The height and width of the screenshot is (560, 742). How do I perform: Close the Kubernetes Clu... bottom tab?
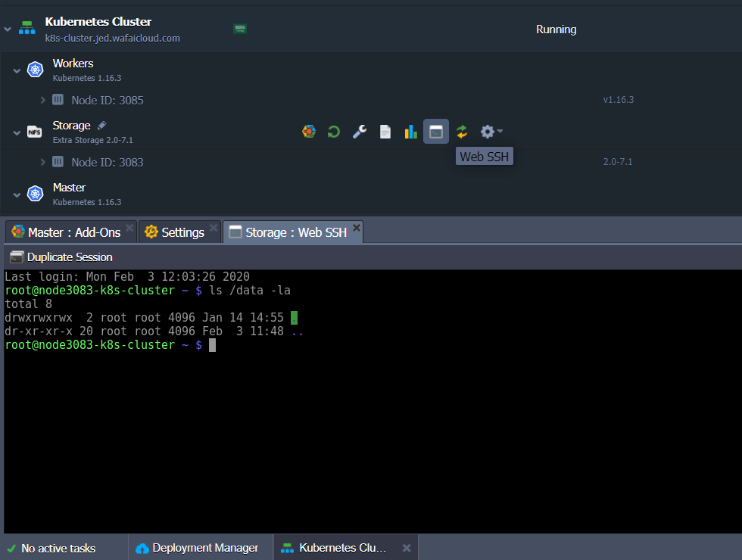(x=407, y=548)
